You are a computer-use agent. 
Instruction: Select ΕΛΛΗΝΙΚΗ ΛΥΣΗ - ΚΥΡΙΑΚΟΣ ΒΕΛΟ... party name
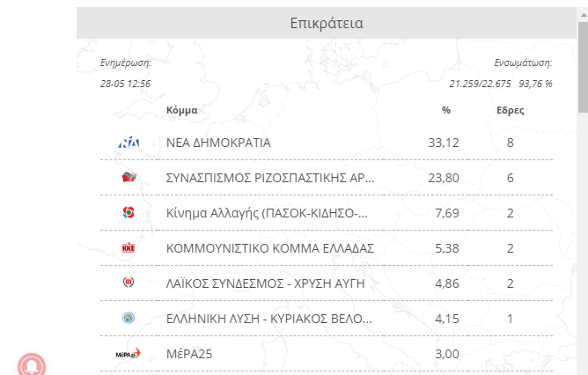[x=269, y=319]
